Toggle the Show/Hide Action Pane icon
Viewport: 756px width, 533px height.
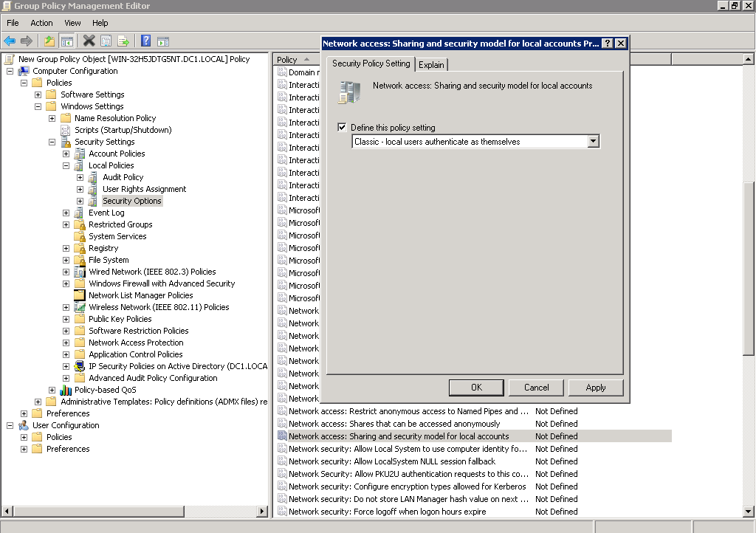(163, 41)
